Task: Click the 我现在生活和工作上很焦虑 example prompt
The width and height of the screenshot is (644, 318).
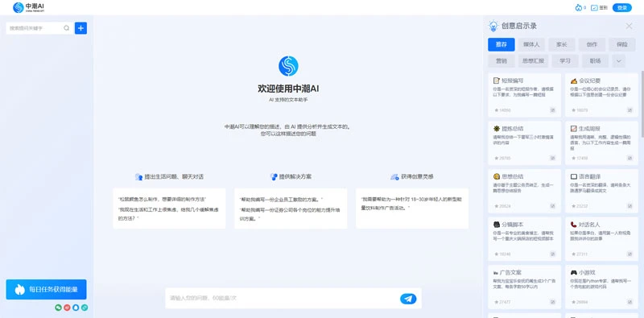Action: click(x=169, y=213)
